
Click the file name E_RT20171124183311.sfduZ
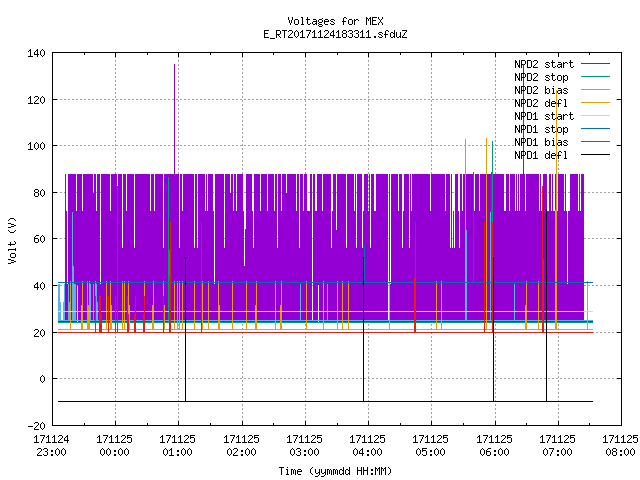tap(336, 34)
